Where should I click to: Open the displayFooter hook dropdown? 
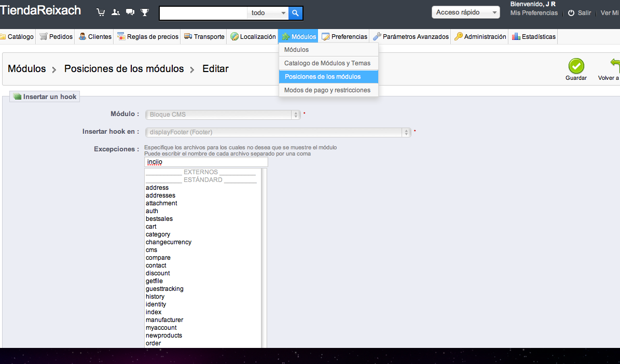pyautogui.click(x=278, y=132)
